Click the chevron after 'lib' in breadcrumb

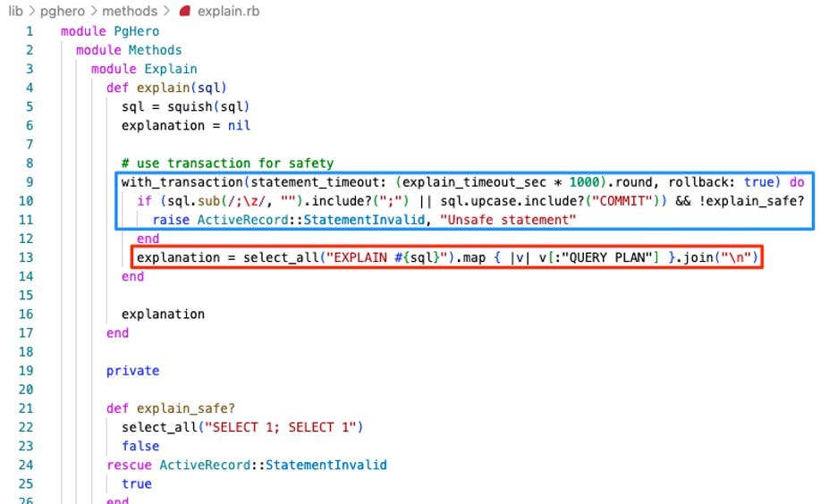(32, 12)
